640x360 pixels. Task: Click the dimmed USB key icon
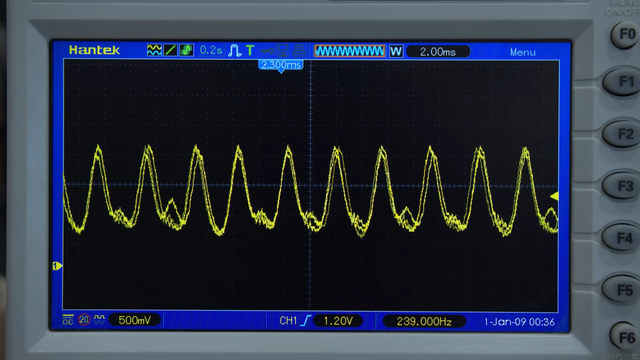[x=268, y=51]
